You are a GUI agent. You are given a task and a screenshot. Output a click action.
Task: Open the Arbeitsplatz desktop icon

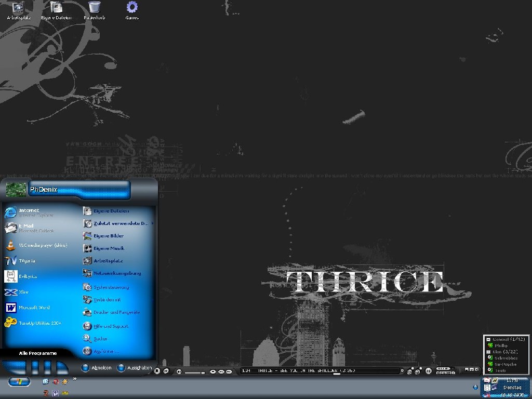coord(19,11)
